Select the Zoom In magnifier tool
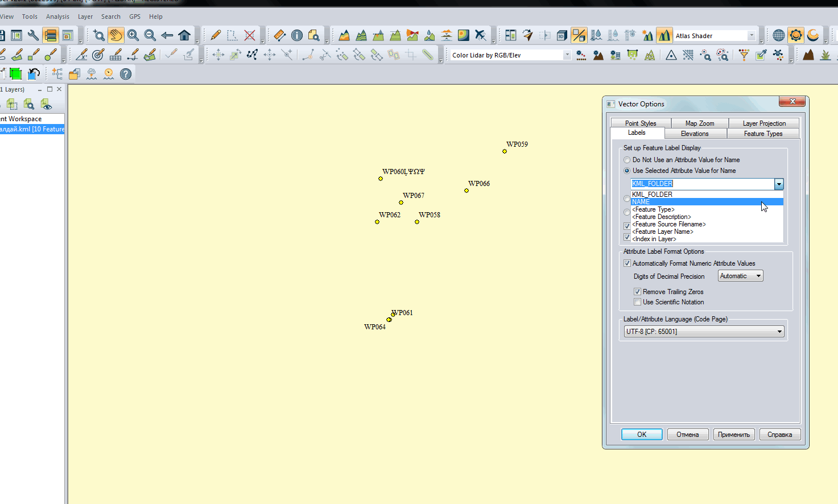 tap(133, 35)
